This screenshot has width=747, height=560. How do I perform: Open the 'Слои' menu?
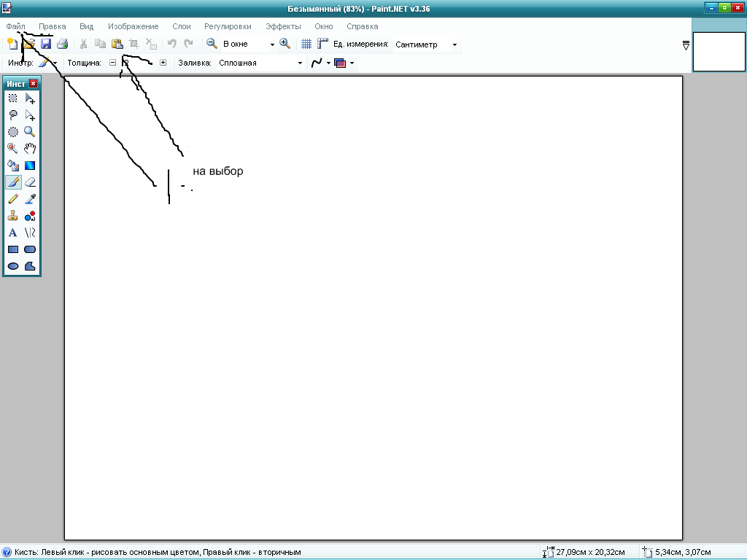click(181, 26)
